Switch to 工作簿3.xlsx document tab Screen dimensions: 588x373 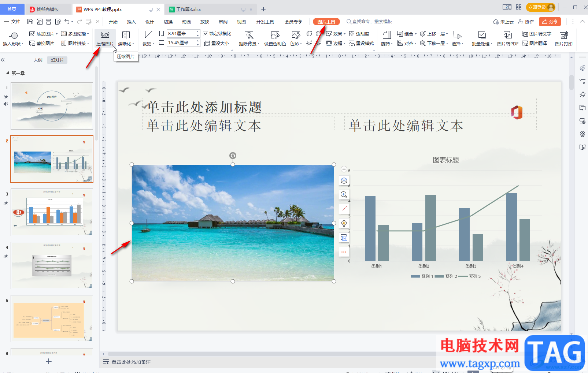coord(211,9)
